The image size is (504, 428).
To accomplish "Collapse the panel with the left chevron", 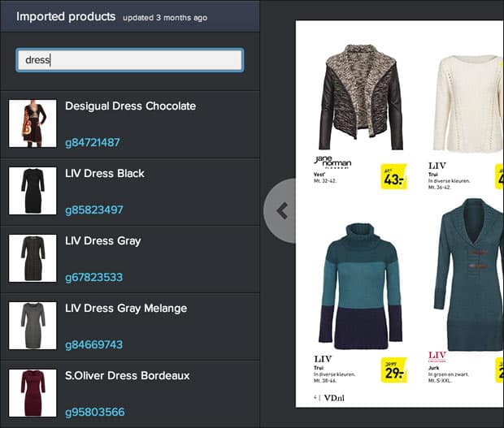I will click(282, 211).
